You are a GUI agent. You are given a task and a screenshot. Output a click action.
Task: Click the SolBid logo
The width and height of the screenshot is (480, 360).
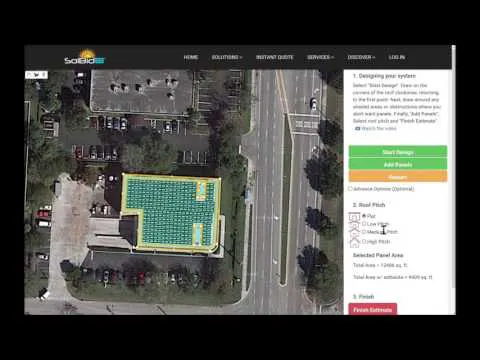coord(85,57)
